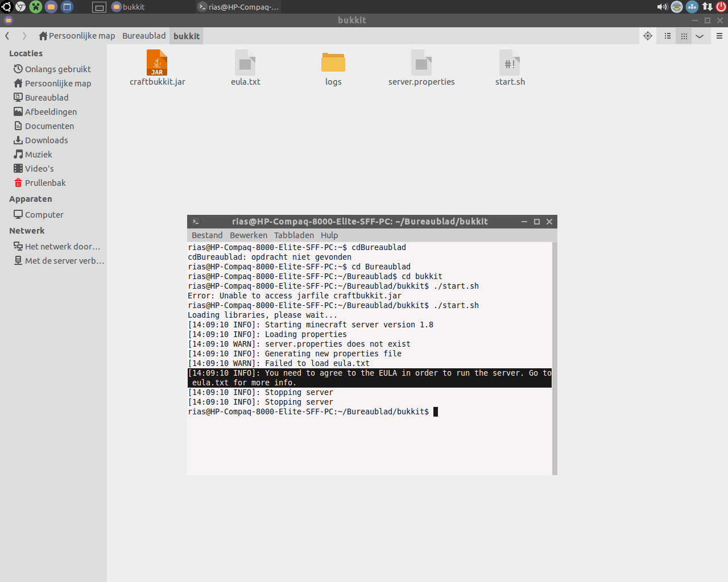Minimize the bukkit file manager window

695,20
